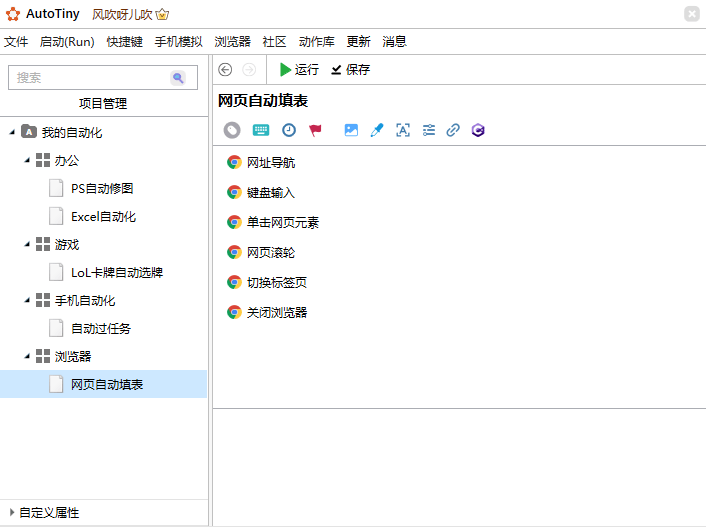Viewport: 706px width, 527px height.
Task: Expand the 自定义属性 panel
Action: tap(11, 512)
